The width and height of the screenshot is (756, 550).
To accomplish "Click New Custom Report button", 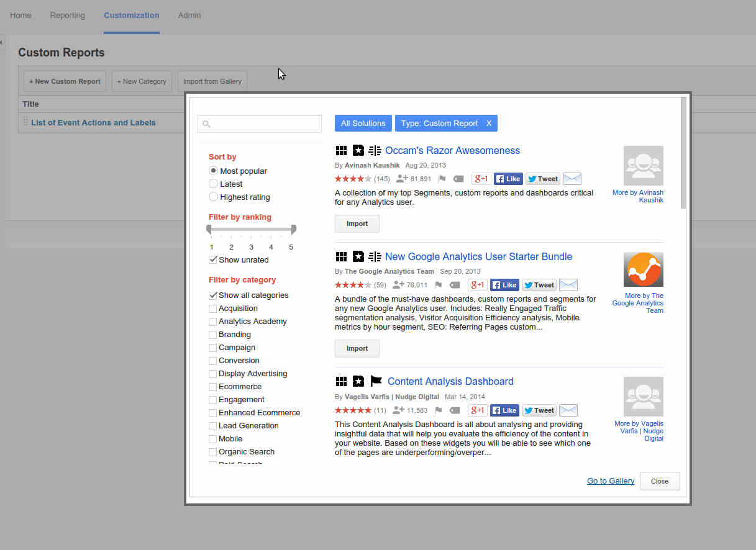I will (x=65, y=81).
